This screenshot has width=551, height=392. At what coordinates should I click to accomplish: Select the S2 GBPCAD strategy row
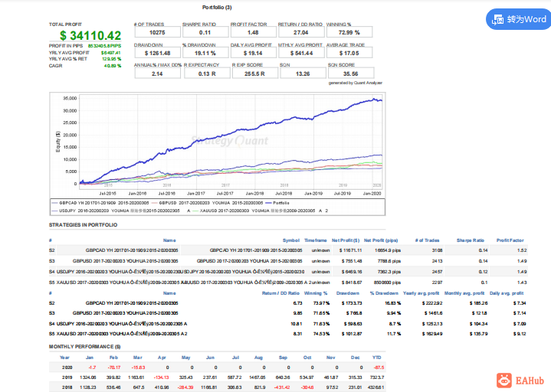(288, 250)
